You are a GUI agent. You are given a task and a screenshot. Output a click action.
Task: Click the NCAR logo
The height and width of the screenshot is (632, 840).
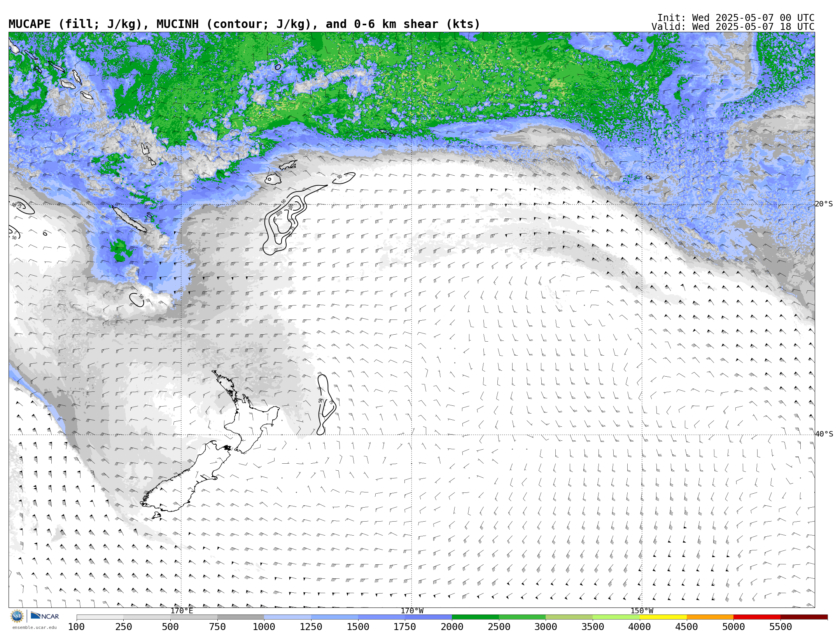[45, 616]
